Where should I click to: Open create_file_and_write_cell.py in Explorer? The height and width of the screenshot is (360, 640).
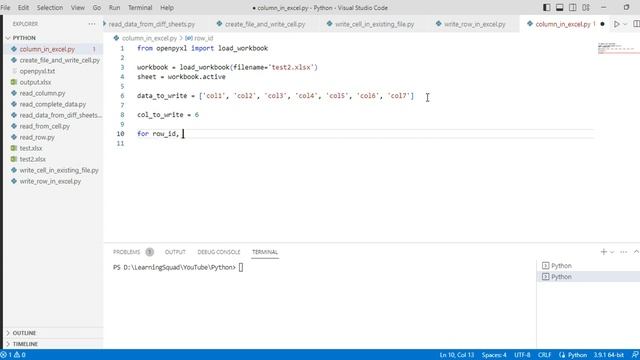pyautogui.click(x=60, y=60)
